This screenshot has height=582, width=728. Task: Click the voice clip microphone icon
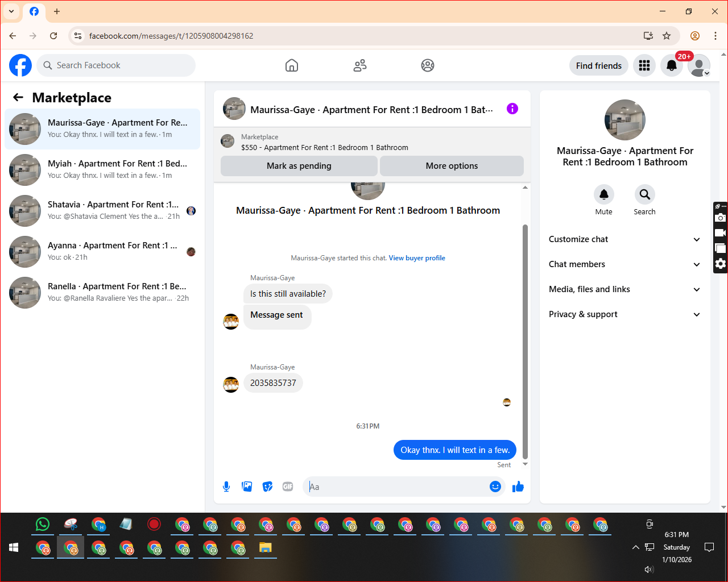coord(226,487)
